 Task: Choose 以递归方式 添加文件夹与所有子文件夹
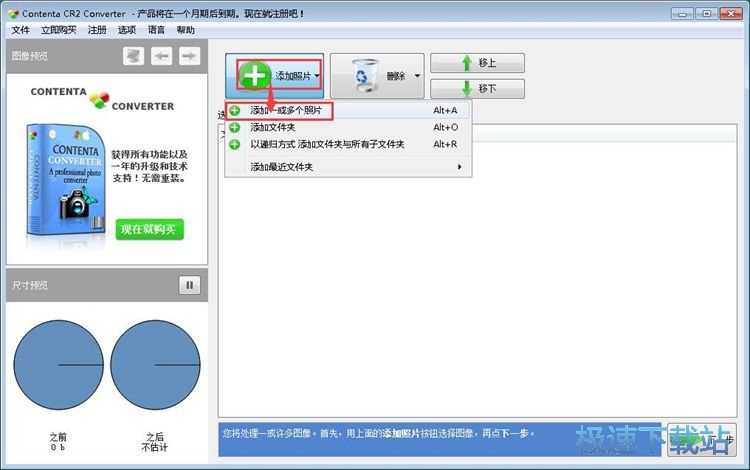pyautogui.click(x=348, y=144)
